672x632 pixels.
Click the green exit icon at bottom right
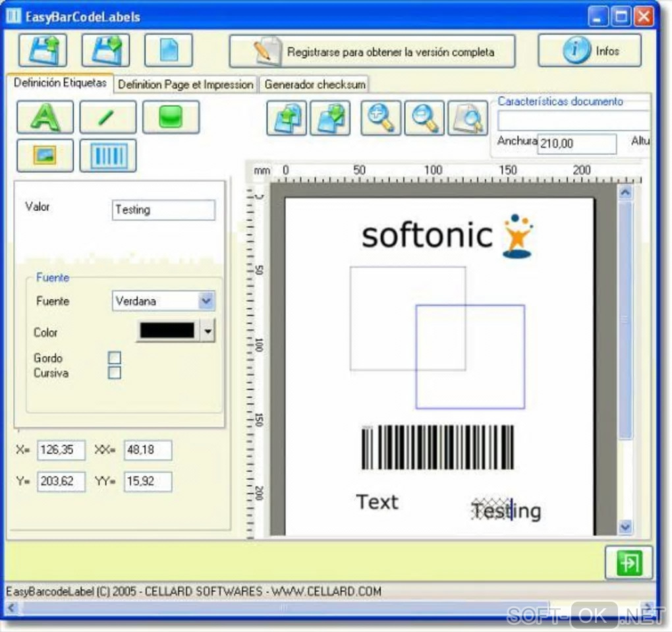[629, 562]
